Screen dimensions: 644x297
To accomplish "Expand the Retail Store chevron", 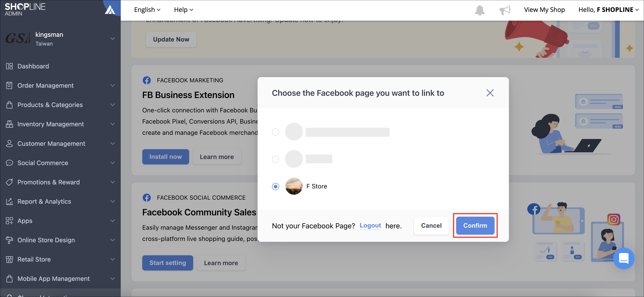I will tap(113, 259).
